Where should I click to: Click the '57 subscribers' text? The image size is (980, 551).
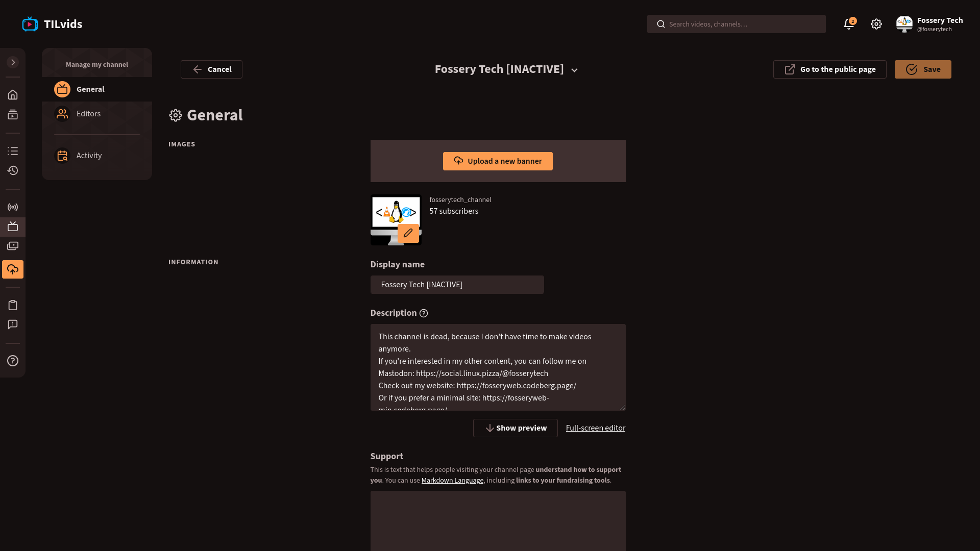coord(454,211)
